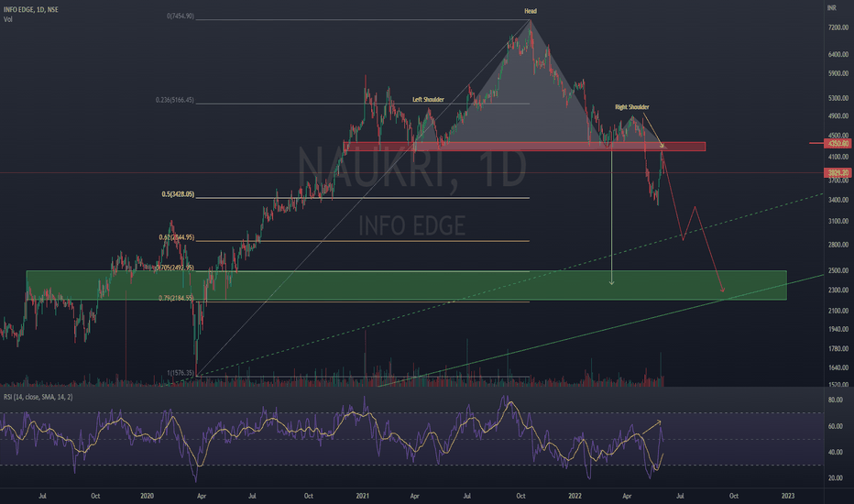The image size is (854, 504).
Task: Click the 3100.00 price axis label
Action: [838, 221]
